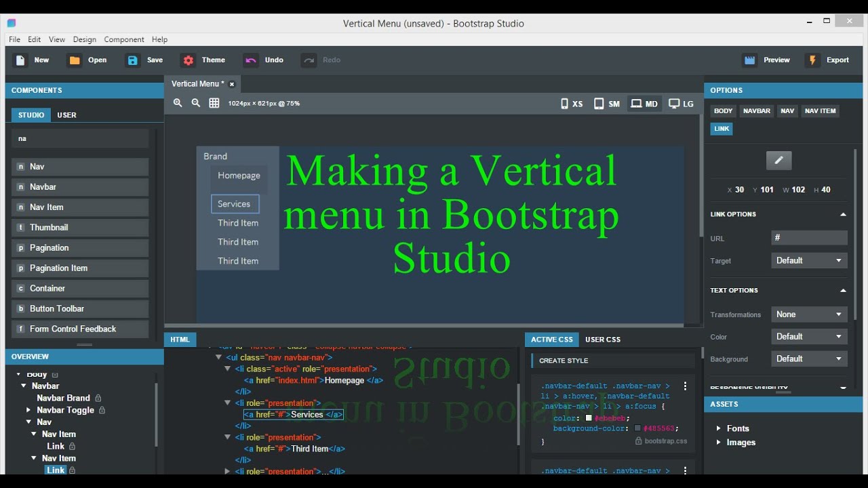Select the Navbar component entry

pyautogui.click(x=80, y=187)
